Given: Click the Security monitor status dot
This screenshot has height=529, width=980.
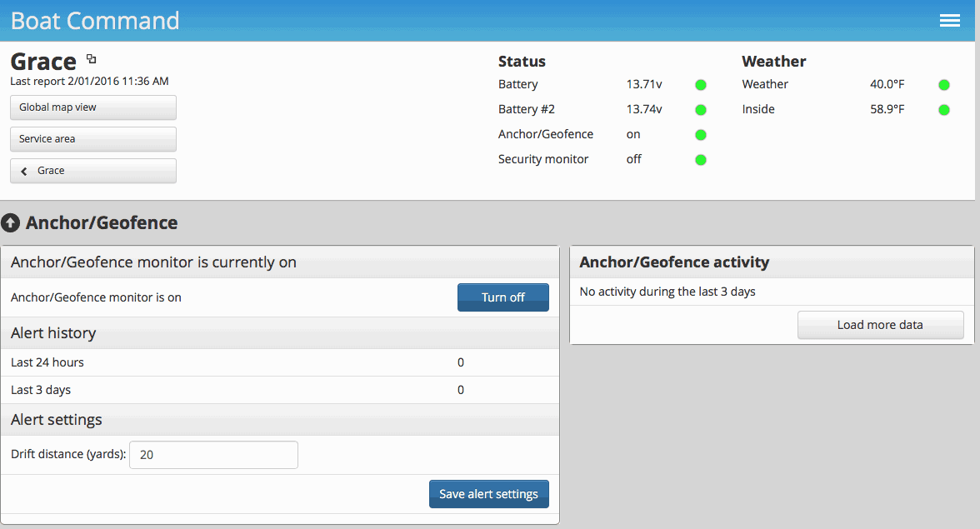Looking at the screenshot, I should tap(700, 159).
